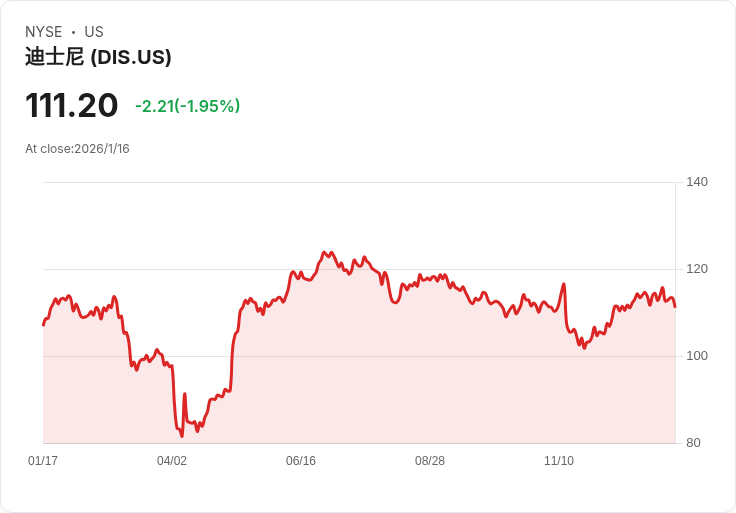736x513 pixels.
Task: Click the 04/02 date on x-axis
Action: click(172, 461)
